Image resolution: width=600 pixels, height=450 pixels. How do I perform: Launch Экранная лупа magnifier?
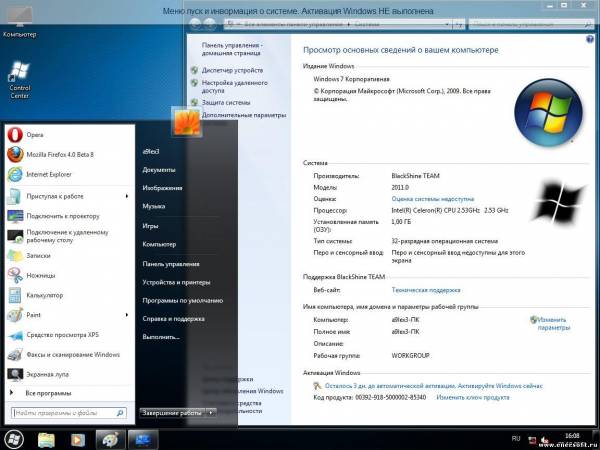69,374
